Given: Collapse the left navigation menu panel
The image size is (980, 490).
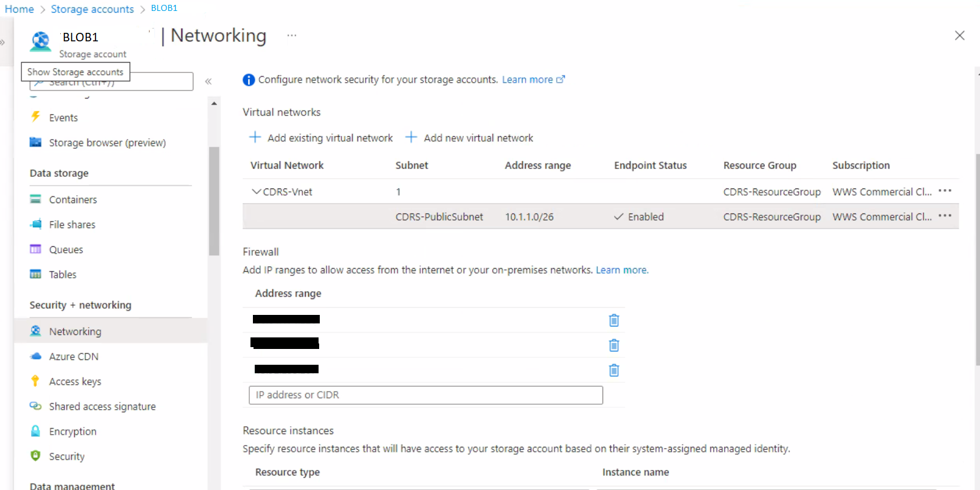Looking at the screenshot, I should click(208, 81).
